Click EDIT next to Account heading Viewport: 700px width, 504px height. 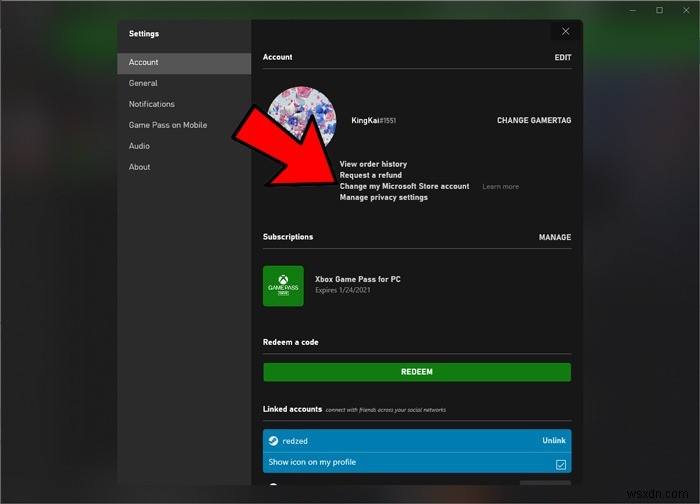[x=562, y=58]
